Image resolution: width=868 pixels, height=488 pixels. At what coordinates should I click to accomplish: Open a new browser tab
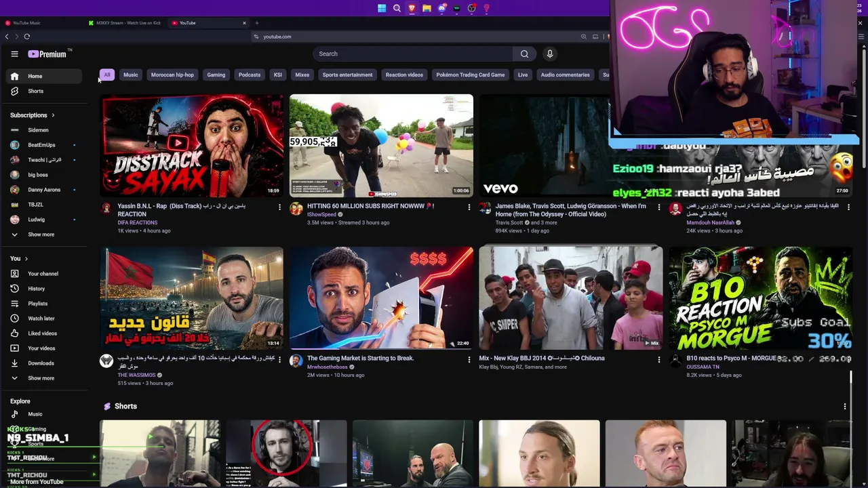(256, 23)
